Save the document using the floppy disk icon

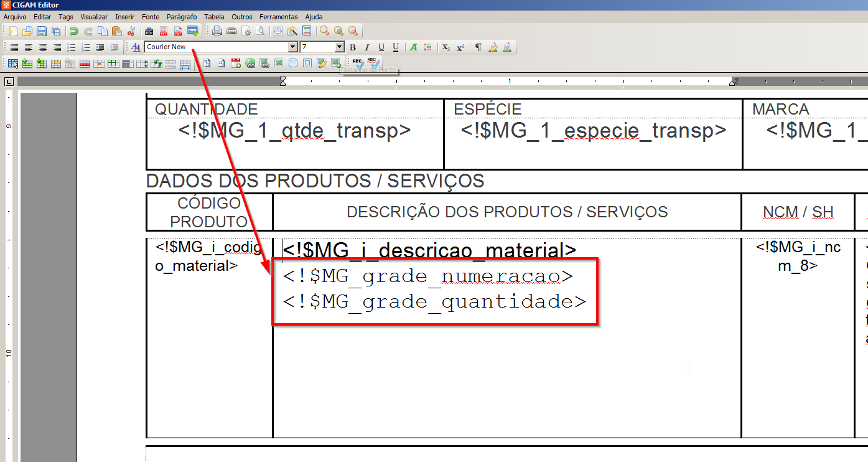(x=41, y=31)
